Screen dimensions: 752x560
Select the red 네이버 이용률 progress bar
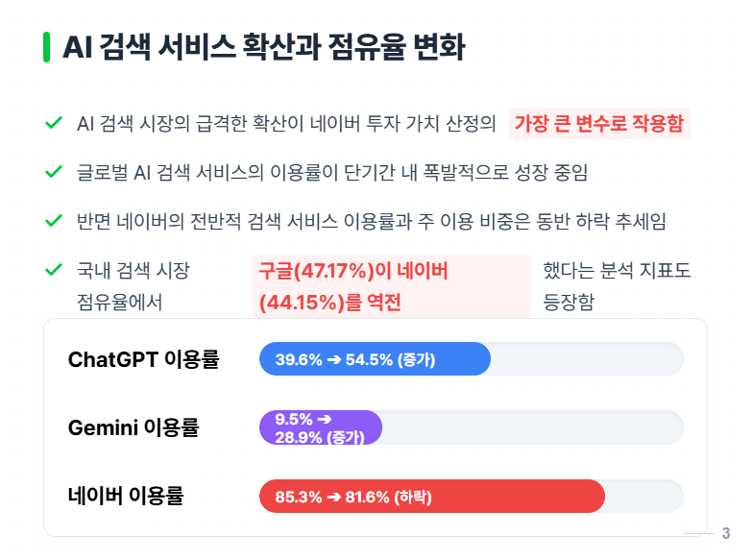coord(432,497)
